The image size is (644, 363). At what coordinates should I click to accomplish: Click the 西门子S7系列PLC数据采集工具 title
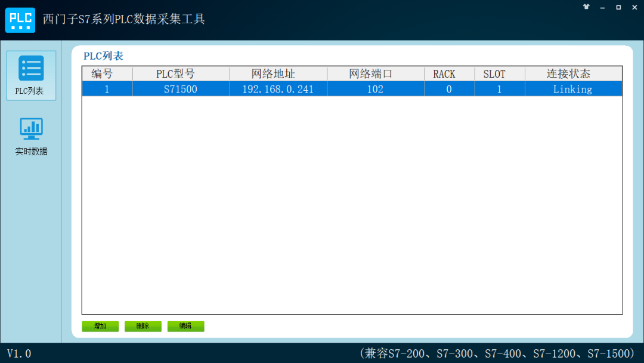[123, 19]
